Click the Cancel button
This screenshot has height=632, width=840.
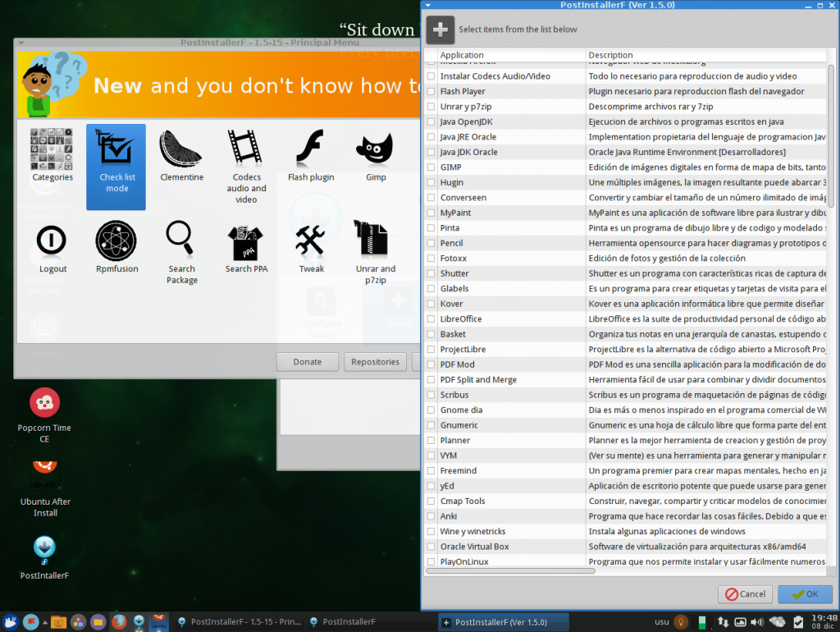[745, 594]
